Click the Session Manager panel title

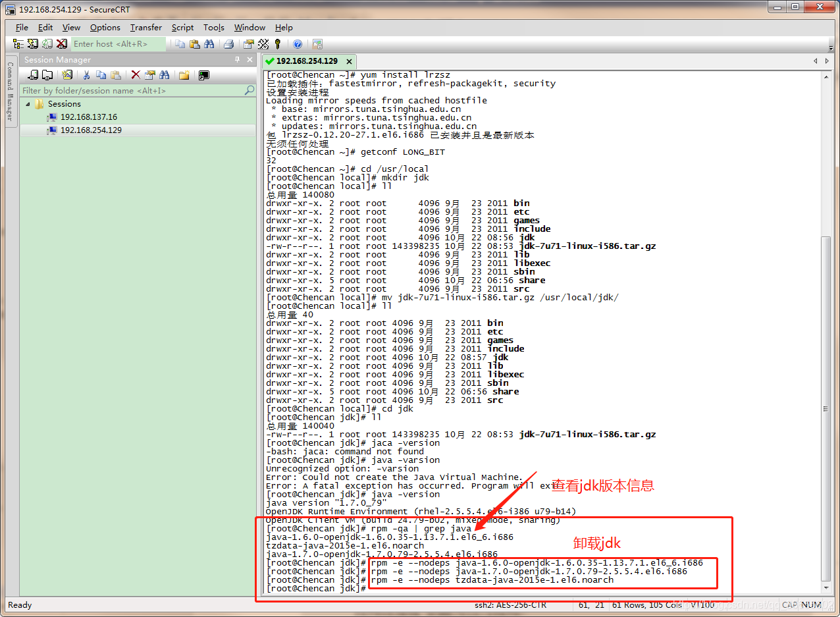coord(57,60)
